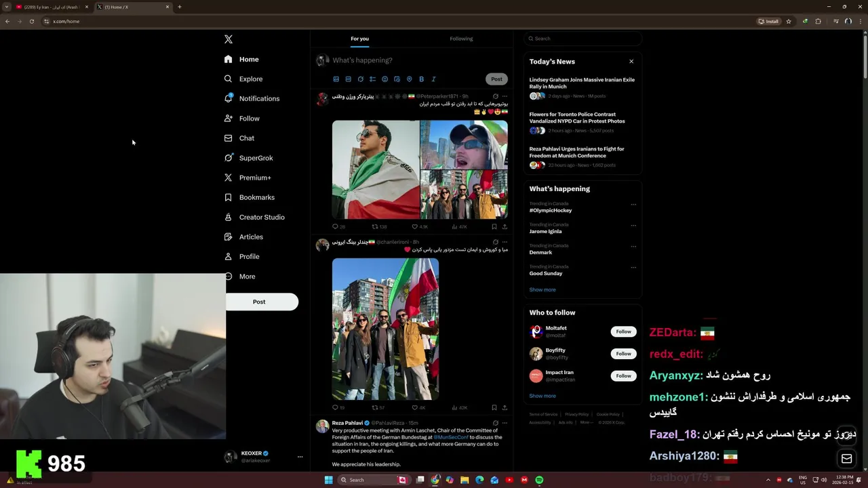
Task: Open Spotify from the taskbar
Action: pos(539,480)
